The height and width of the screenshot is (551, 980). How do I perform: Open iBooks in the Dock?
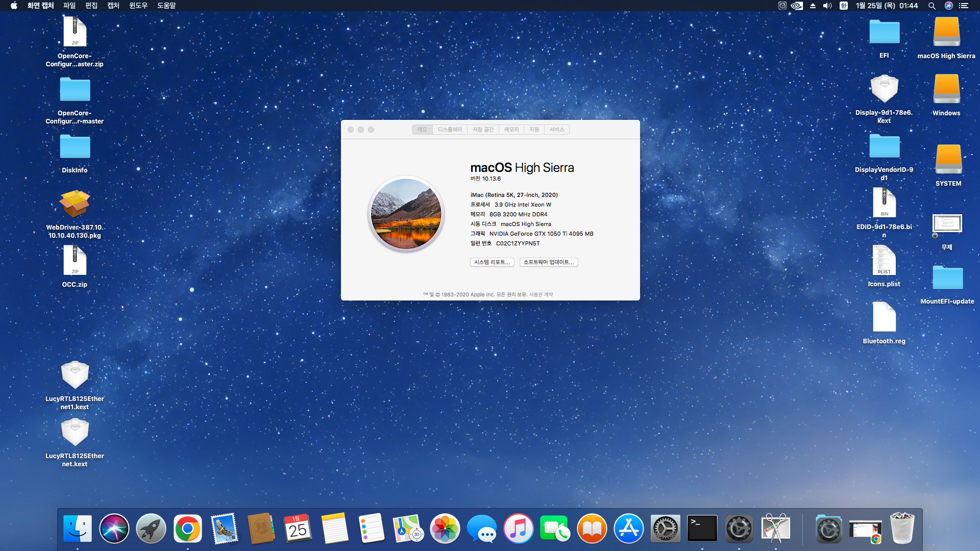point(592,529)
